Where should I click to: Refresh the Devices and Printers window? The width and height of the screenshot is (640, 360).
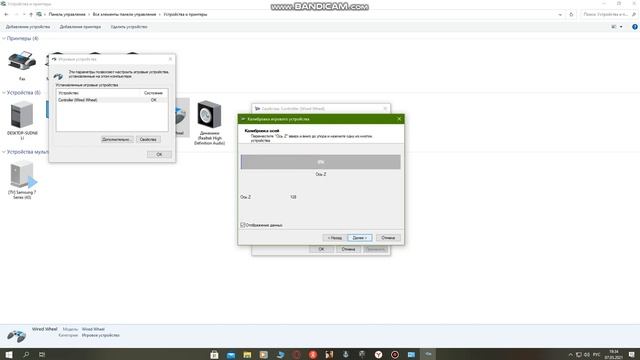click(571, 14)
